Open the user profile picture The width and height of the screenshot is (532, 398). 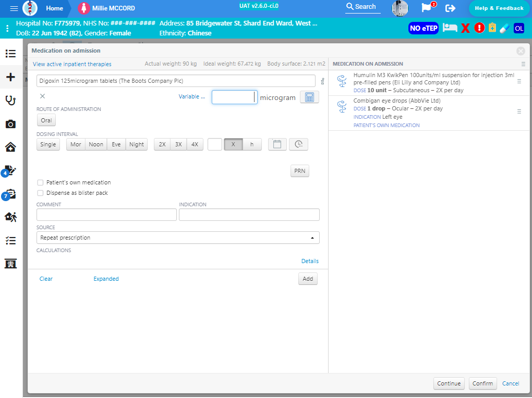(400, 8)
